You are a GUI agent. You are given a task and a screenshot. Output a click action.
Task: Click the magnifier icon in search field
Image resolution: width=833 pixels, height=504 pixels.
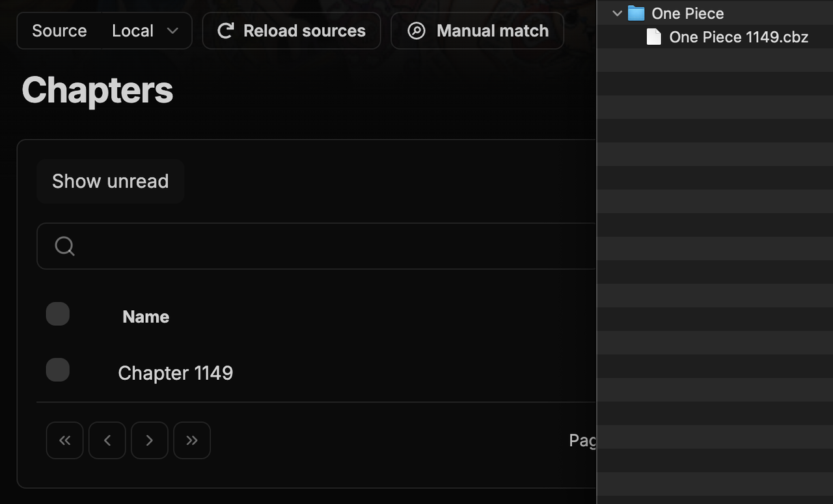64,246
